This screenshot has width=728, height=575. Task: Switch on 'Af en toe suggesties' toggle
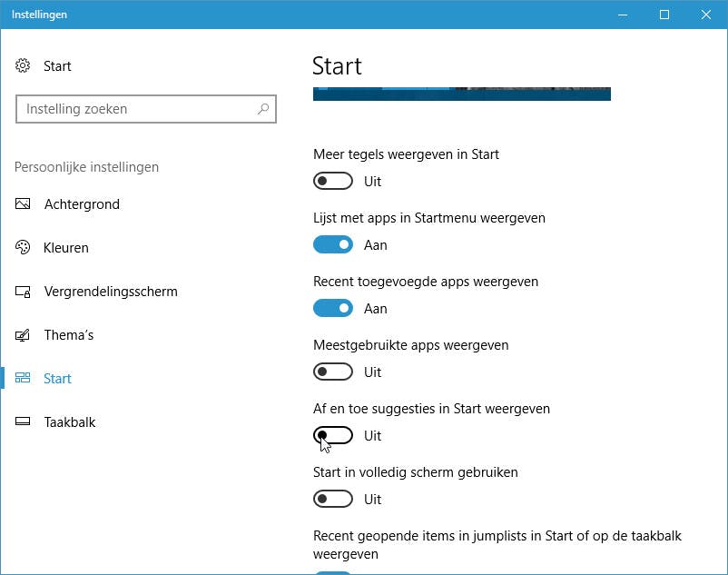(333, 436)
